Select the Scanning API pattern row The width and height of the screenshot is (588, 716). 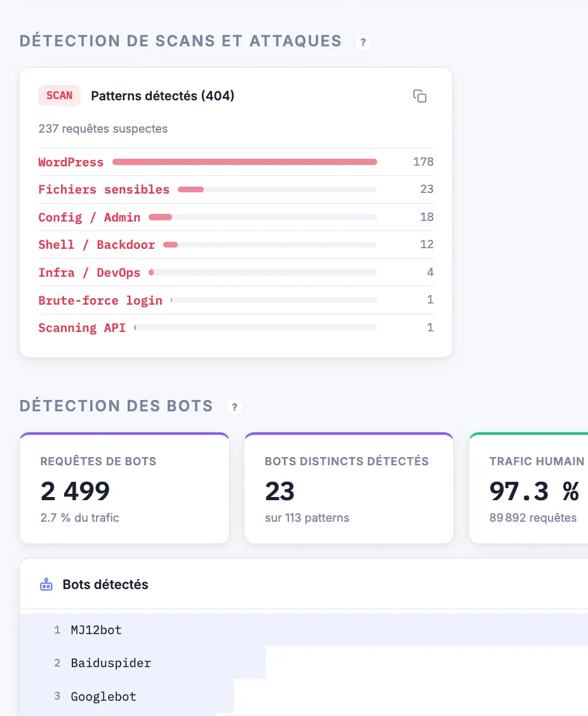(236, 328)
